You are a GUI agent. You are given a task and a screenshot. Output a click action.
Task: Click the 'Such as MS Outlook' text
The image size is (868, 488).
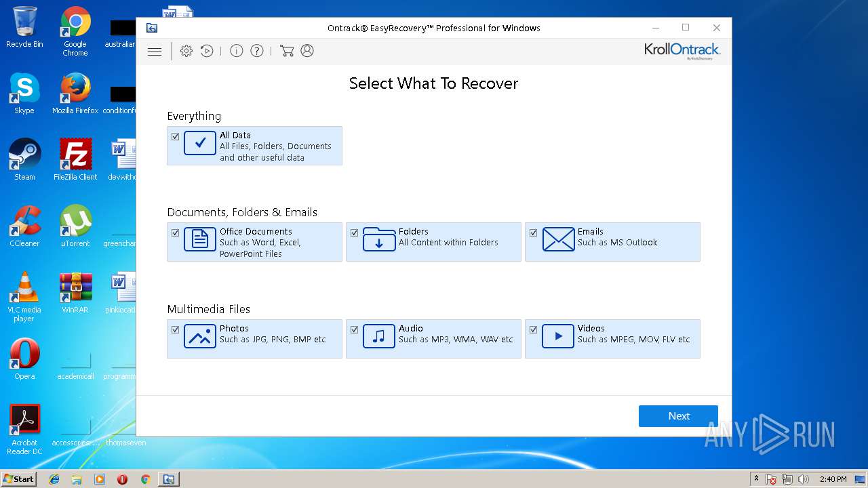click(618, 242)
